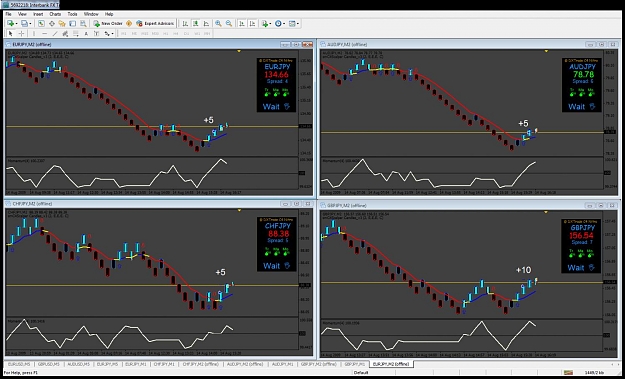Switch to the CHFJPY,M1 chart tab

164,364
